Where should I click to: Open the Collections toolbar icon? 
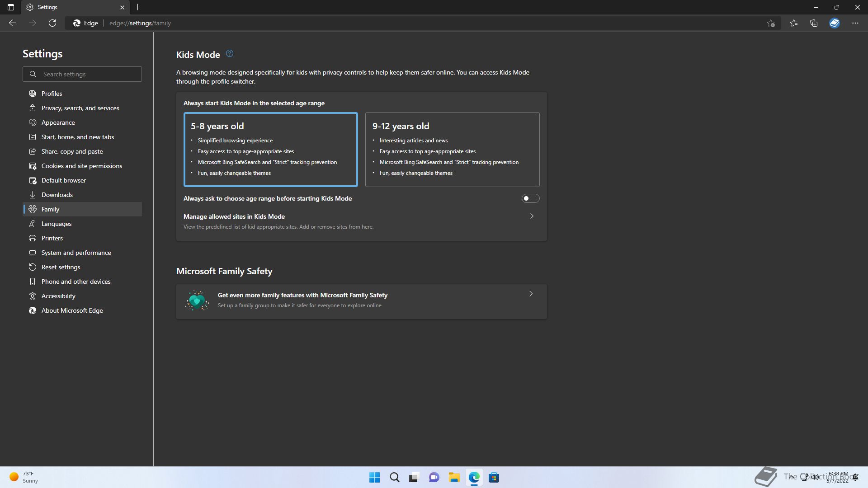click(814, 23)
